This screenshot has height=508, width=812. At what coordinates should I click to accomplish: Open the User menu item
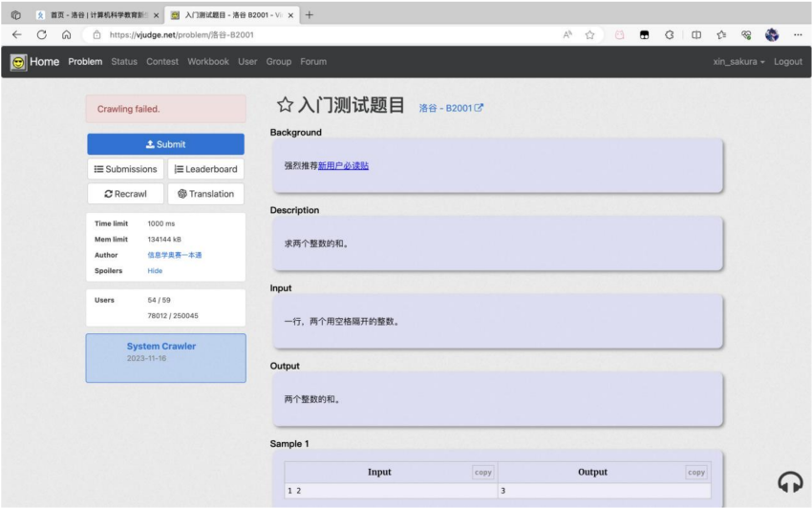247,62
